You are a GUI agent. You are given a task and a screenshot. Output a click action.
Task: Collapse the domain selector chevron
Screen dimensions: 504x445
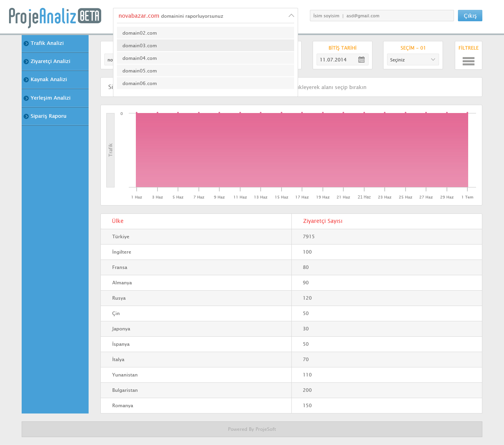click(x=291, y=16)
